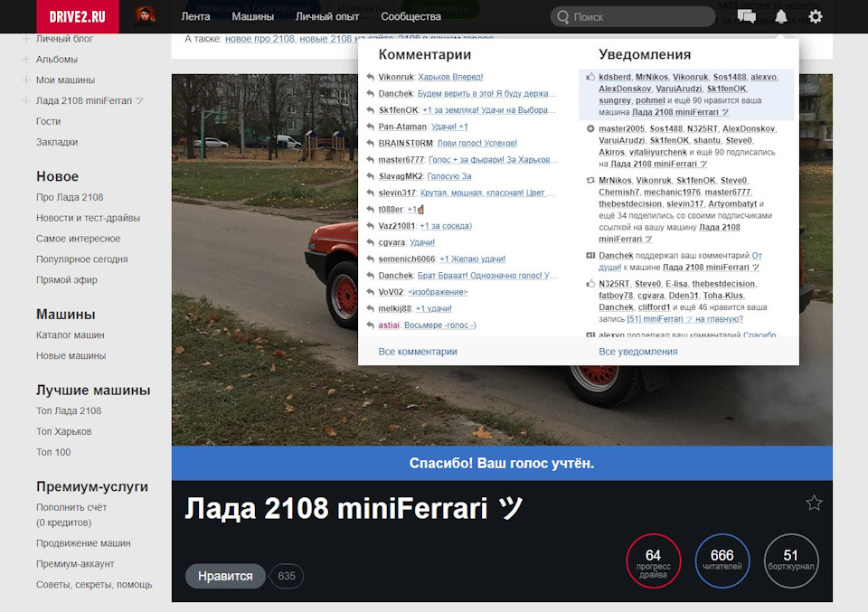Open Топ Харьков sidebar link
Image resolution: width=868 pixels, height=612 pixels.
(x=63, y=431)
